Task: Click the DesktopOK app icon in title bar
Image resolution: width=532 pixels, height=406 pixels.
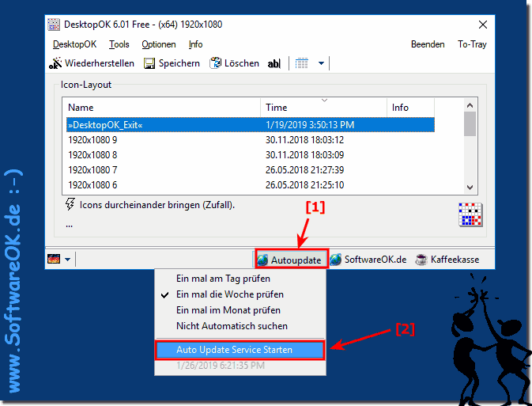Action: 53,25
